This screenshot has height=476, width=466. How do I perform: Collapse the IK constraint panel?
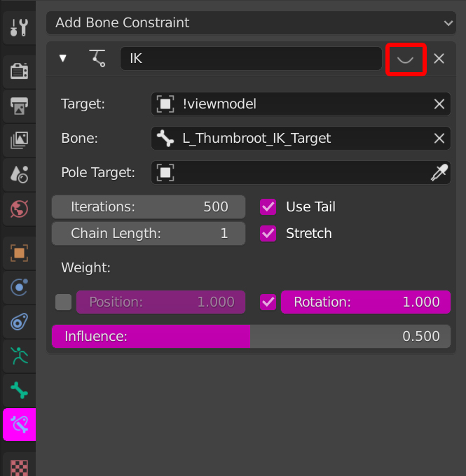(x=63, y=58)
